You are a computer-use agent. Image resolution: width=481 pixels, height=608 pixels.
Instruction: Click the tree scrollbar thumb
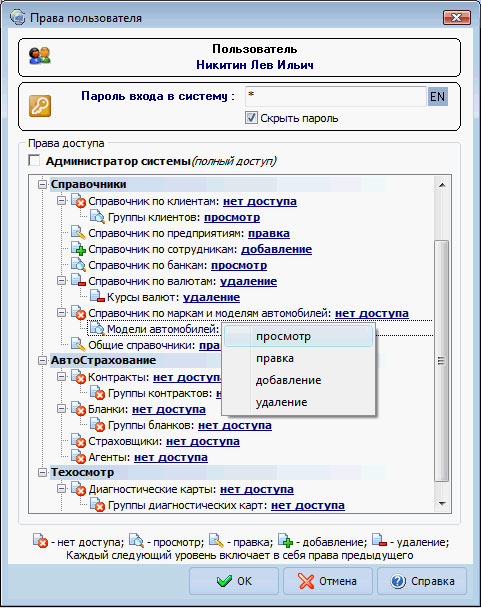[441, 361]
